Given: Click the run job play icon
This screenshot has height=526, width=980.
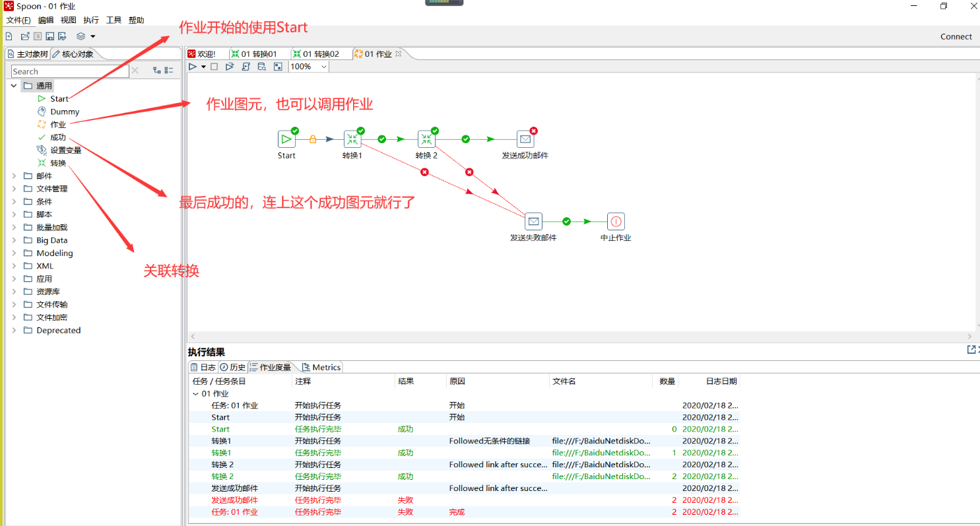Looking at the screenshot, I should click(x=192, y=67).
